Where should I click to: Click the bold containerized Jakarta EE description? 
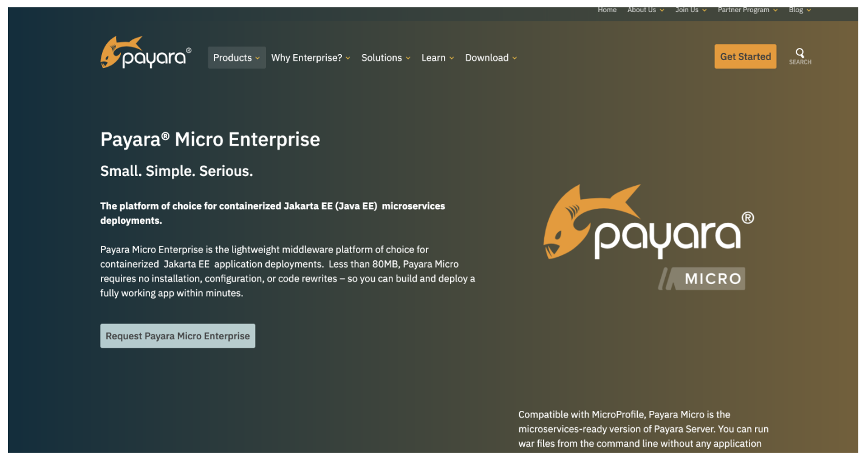tap(272, 213)
